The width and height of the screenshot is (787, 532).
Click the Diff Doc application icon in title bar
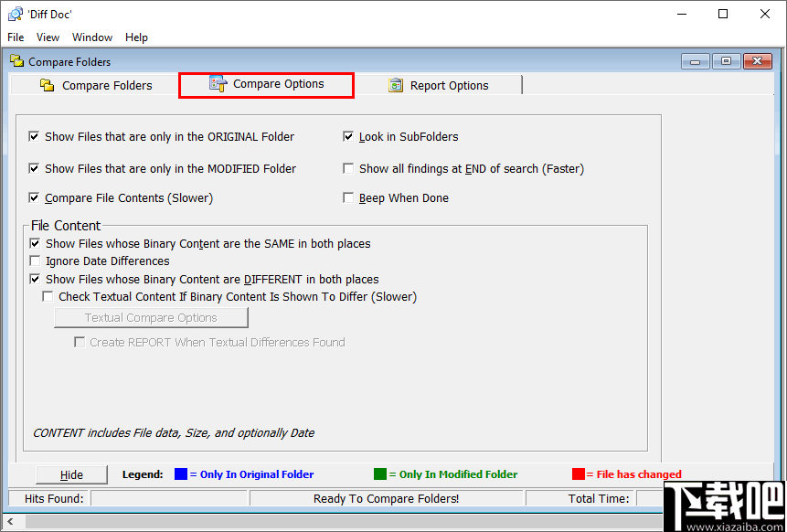[15, 14]
